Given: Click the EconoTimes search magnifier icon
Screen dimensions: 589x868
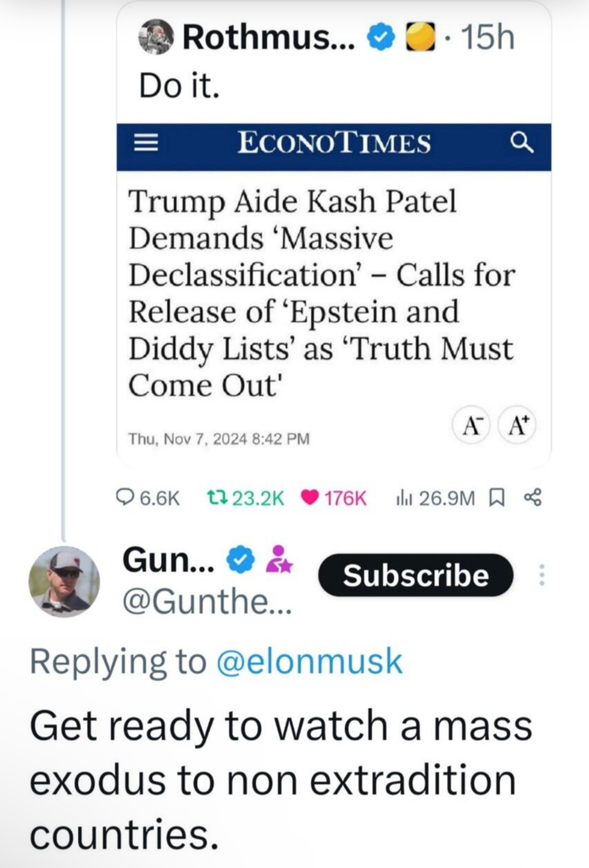Looking at the screenshot, I should point(524,144).
